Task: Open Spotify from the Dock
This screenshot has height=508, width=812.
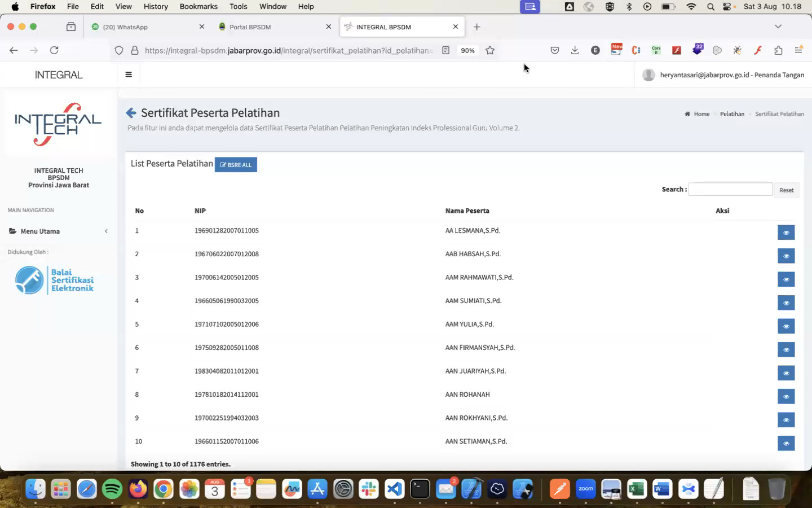Action: pos(112,489)
